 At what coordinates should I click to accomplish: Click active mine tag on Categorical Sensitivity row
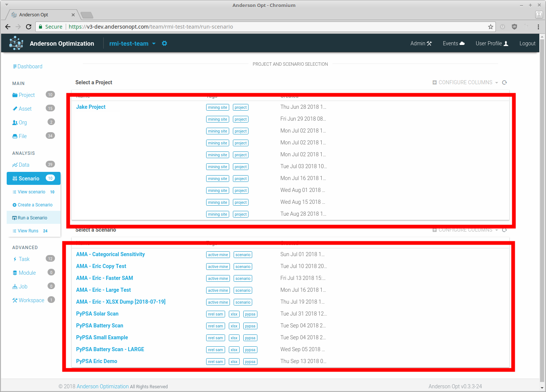[218, 255]
